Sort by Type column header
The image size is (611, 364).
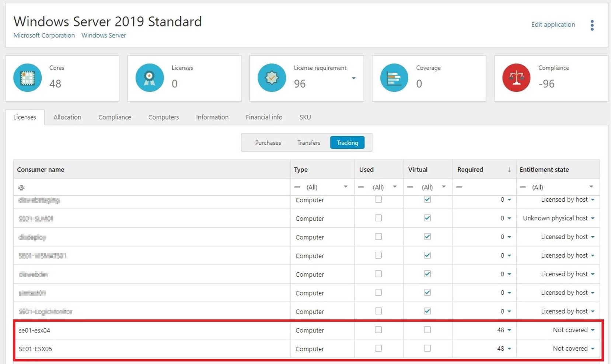[x=322, y=170]
